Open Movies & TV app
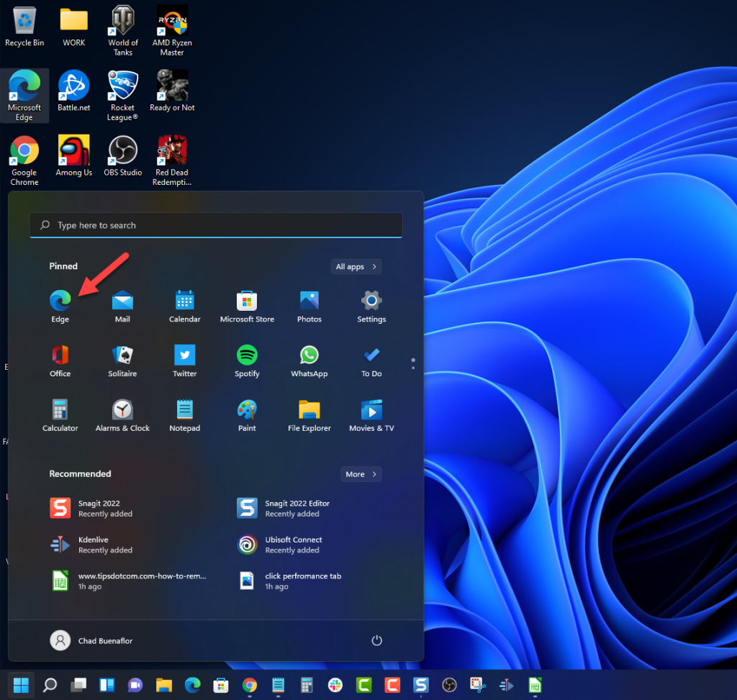Viewport: 737px width, 700px height. coord(371,415)
